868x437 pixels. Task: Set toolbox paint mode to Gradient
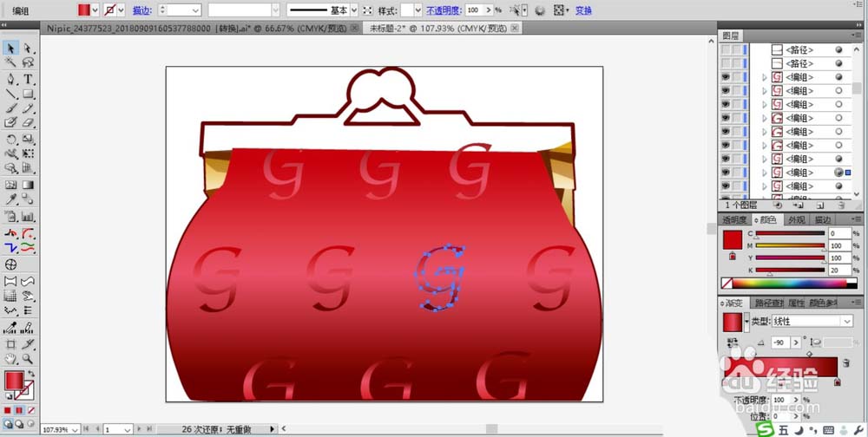click(x=19, y=410)
